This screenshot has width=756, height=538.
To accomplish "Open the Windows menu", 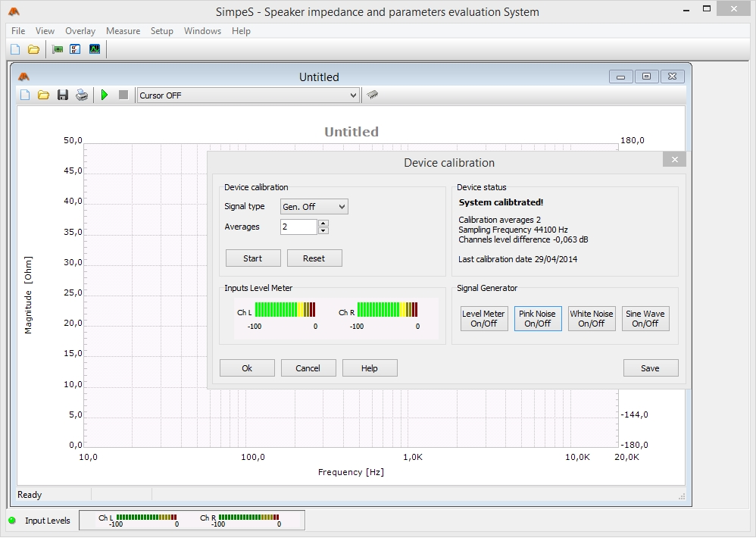I will tap(202, 31).
